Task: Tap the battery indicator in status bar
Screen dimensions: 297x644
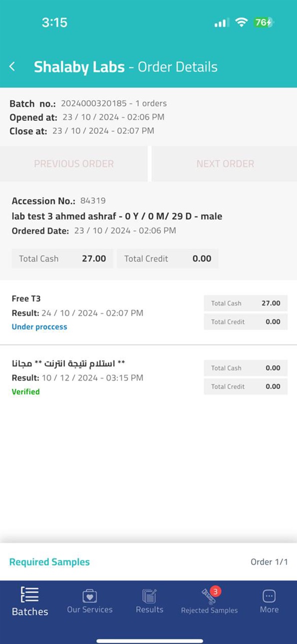Action: [263, 22]
